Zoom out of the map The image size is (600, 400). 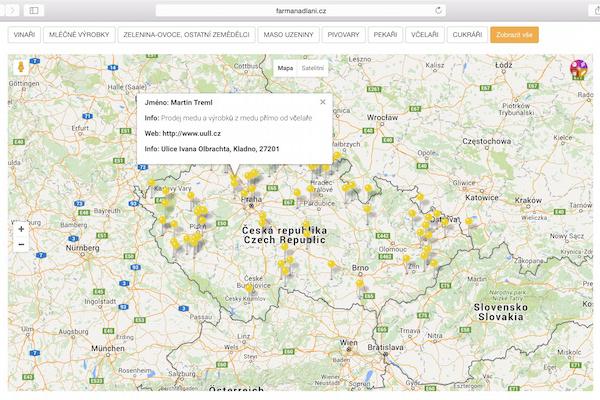[21, 244]
